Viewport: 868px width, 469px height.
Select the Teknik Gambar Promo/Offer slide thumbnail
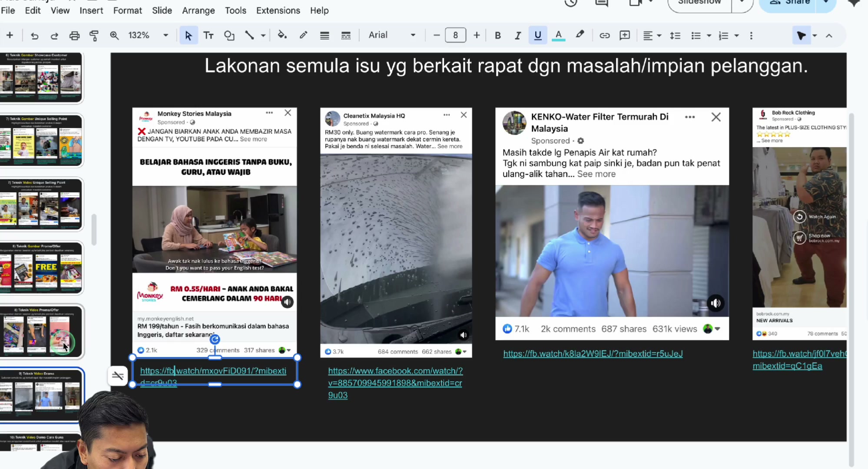click(41, 268)
